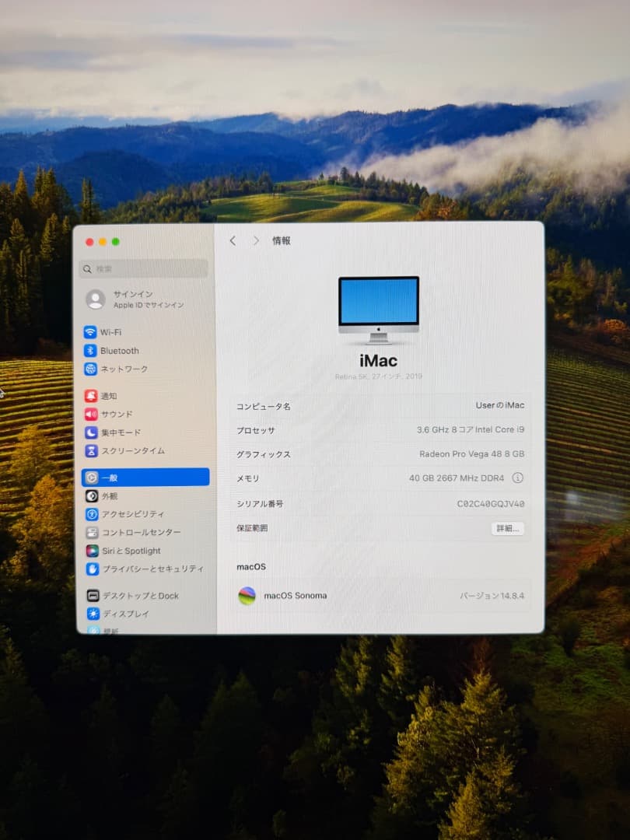Click the iMac computer image
630x840 pixels.
coord(379,310)
